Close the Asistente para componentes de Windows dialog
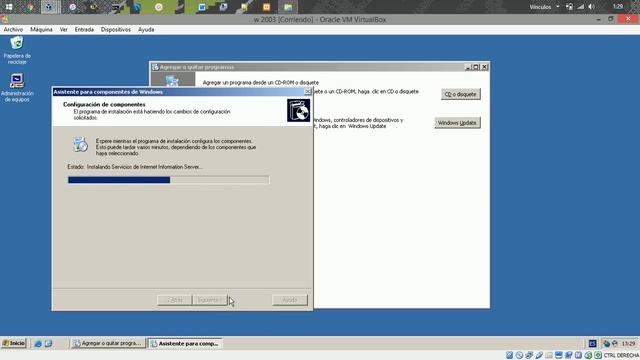The height and width of the screenshot is (360, 640). pos(308,92)
